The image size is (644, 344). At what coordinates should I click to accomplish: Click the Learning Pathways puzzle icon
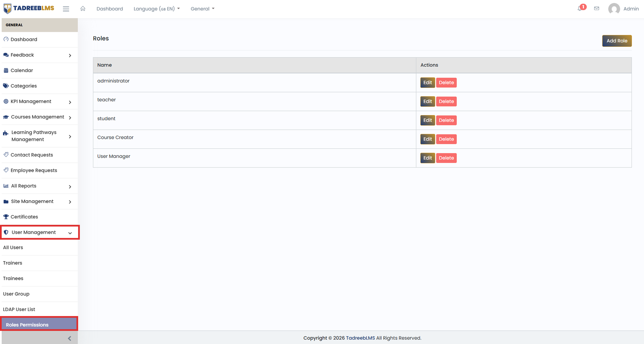(x=6, y=133)
